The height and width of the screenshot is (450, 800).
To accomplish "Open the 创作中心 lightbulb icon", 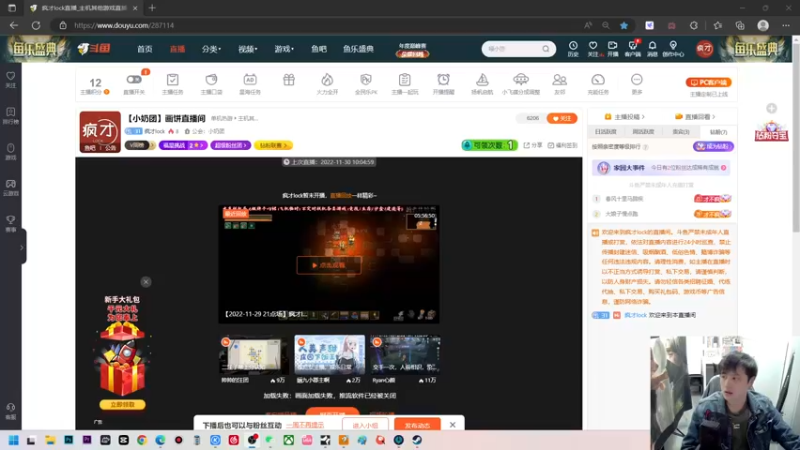I will 673,46.
